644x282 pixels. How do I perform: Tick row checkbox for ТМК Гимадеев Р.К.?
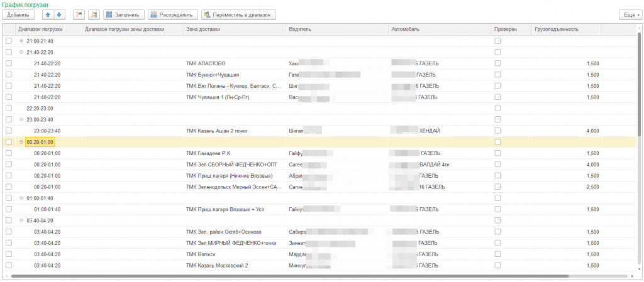[9, 153]
